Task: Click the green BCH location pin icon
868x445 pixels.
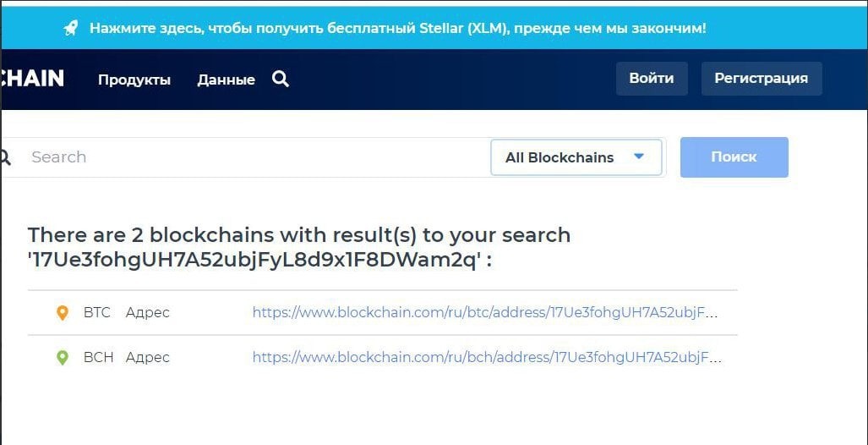Action: point(62,358)
